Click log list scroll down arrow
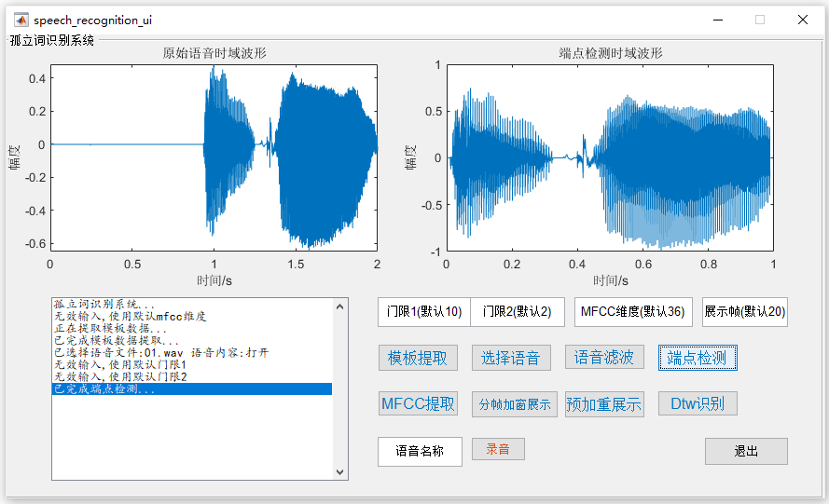This screenshot has width=829, height=504. 340,471
